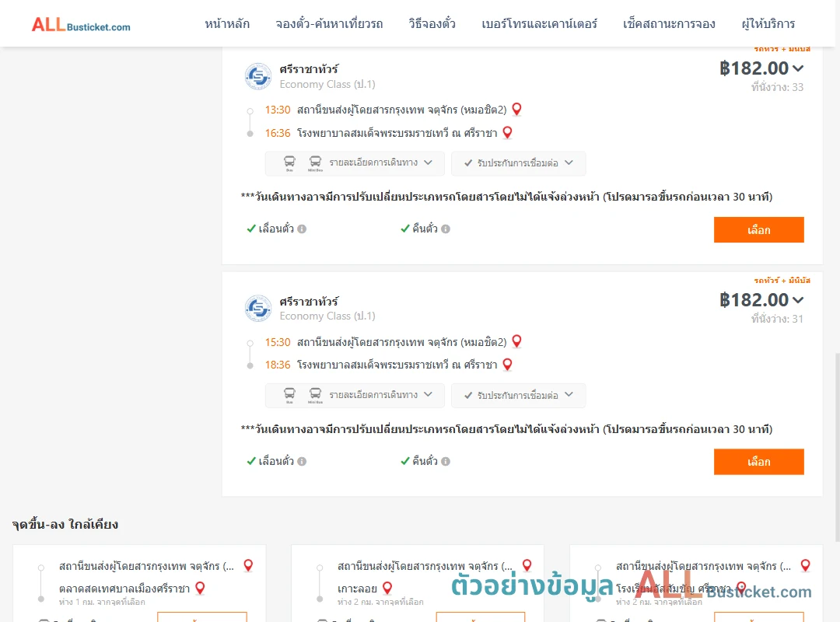Open map pin for 13:30 departure station
The width and height of the screenshot is (840, 622).
[517, 110]
